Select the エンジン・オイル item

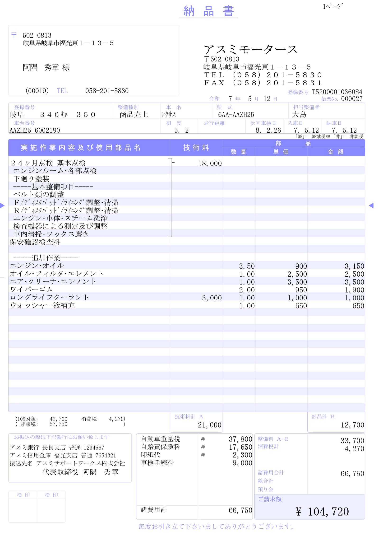pos(37,266)
